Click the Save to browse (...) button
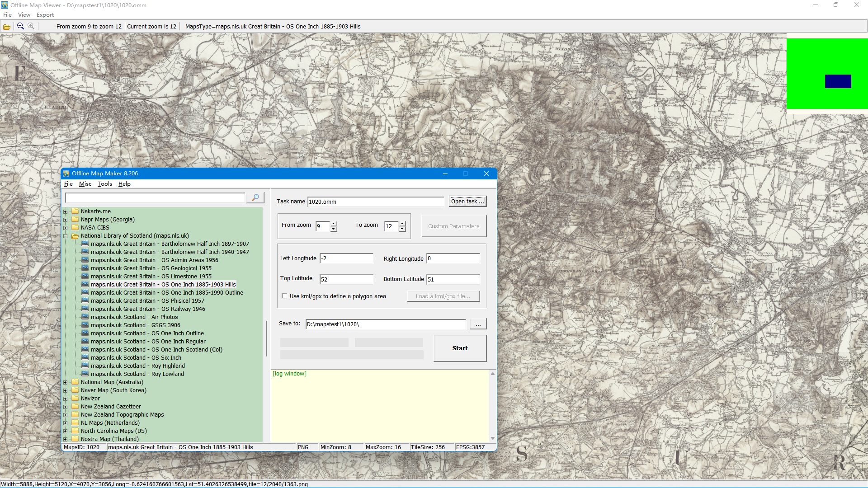The height and width of the screenshot is (488, 868). coord(478,324)
